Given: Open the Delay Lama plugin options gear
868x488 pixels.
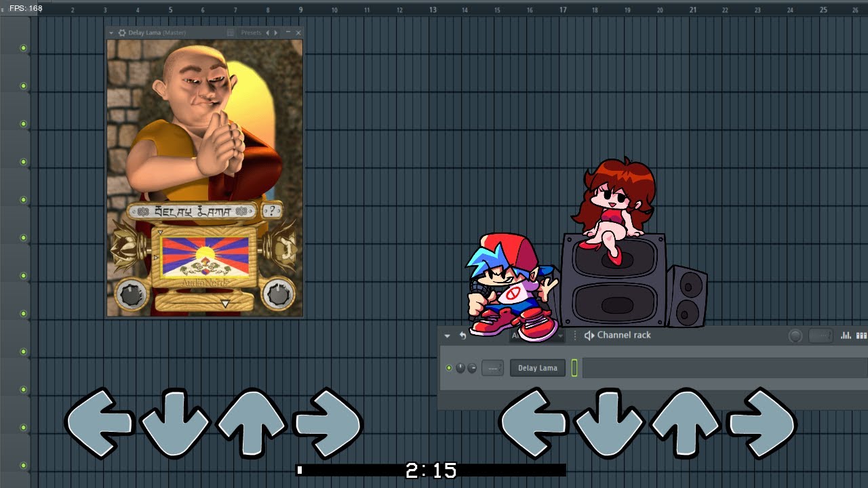Looking at the screenshot, I should 122,33.
